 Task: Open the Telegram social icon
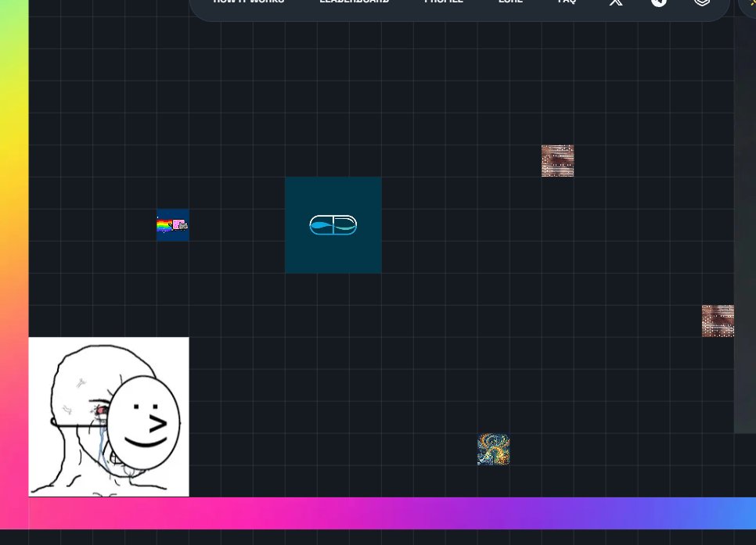659,2
